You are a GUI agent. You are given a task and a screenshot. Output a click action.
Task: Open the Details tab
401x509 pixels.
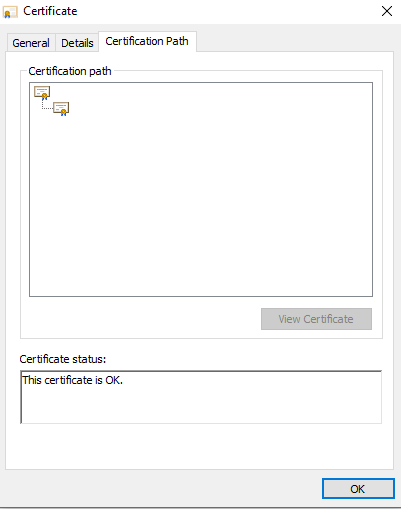coord(77,43)
